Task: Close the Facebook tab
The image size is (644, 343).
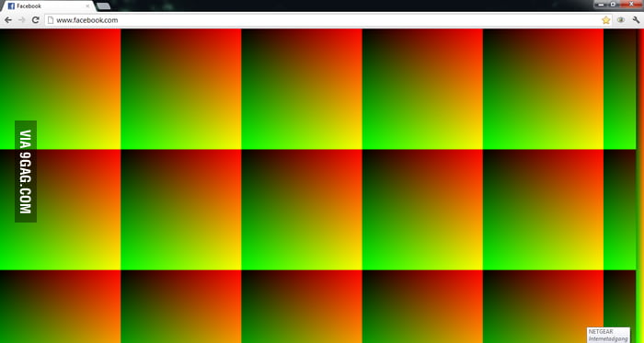Action: (x=87, y=6)
